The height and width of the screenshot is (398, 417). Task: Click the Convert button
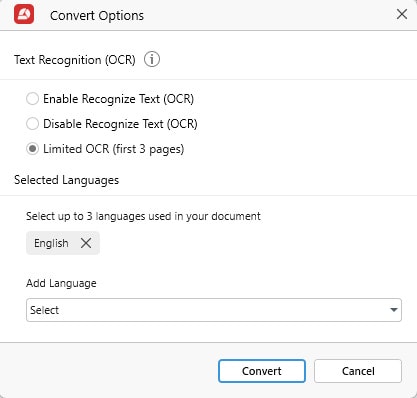tap(262, 371)
